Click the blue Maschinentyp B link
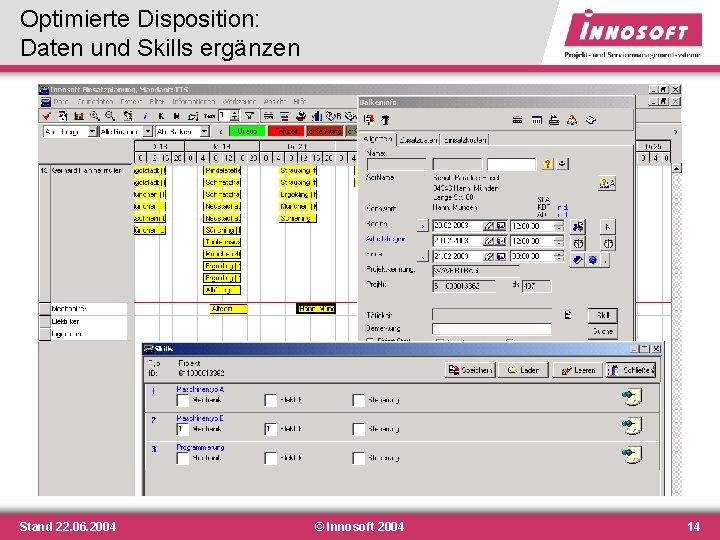The width and height of the screenshot is (720, 540). tap(200, 418)
